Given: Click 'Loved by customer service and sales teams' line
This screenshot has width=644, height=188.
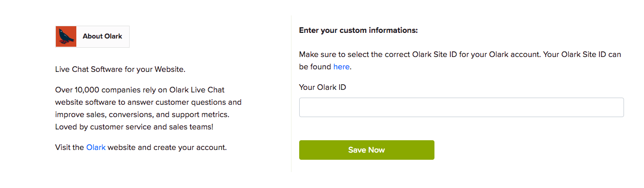Looking at the screenshot, I should (x=134, y=127).
